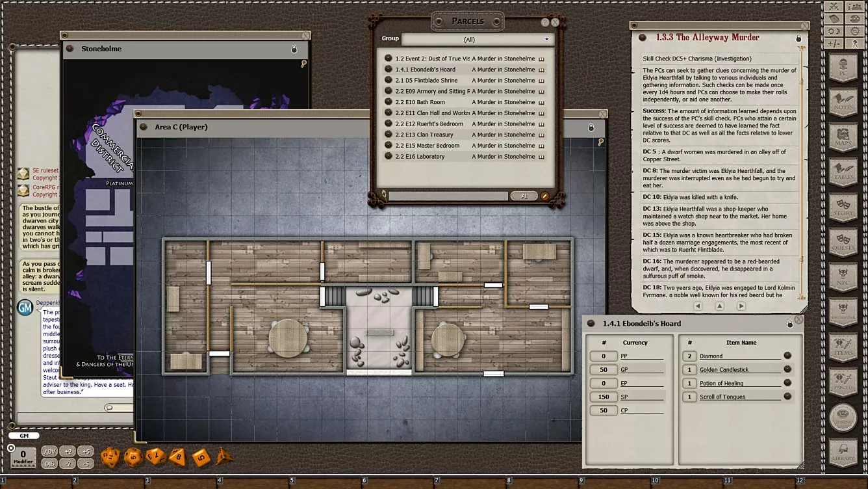868x489 pixels.
Task: Open the Tokens sidebar button
Action: pos(843,418)
